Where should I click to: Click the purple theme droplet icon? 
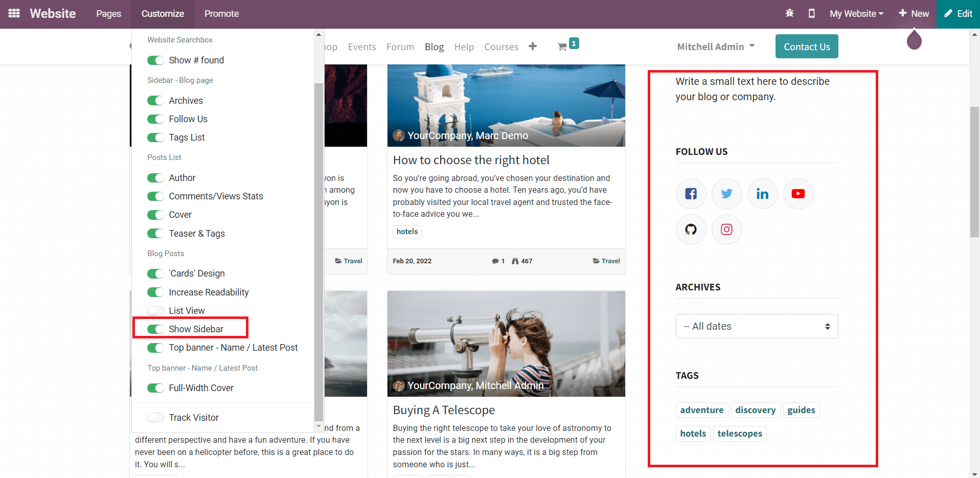point(914,39)
